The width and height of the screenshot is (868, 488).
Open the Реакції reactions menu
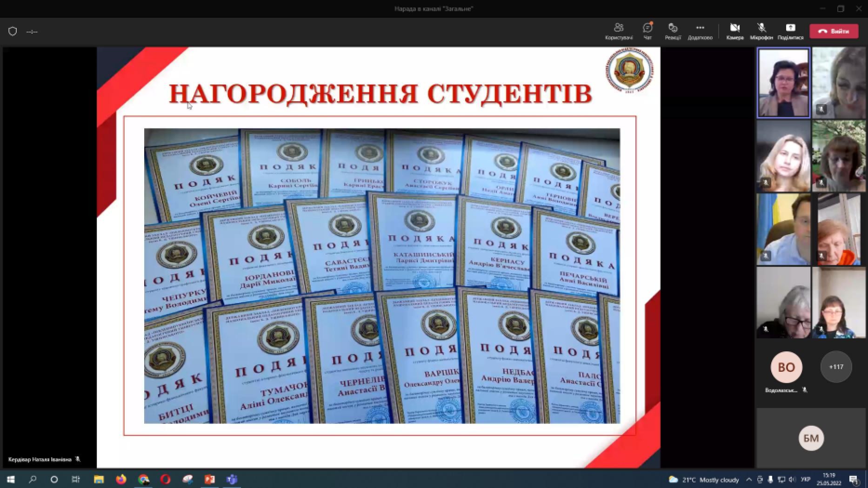click(673, 31)
